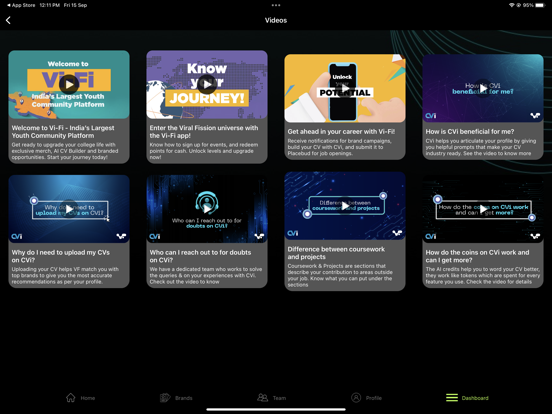Tap description 'The AI credits help you to word'
The height and width of the screenshot is (414, 552).
coord(483,275)
